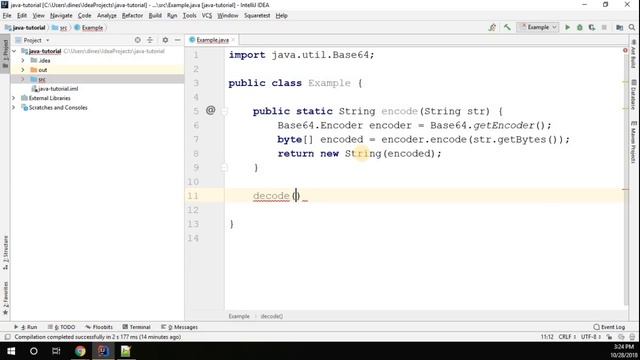Image resolution: width=640 pixels, height=360 pixels.
Task: Toggle the TODO tool window button
Action: (x=62, y=327)
